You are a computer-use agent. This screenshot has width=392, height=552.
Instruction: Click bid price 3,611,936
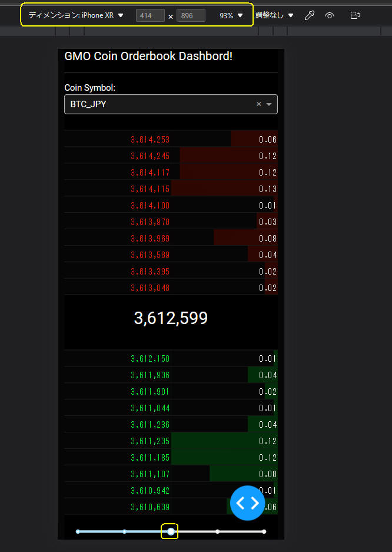pyautogui.click(x=150, y=375)
